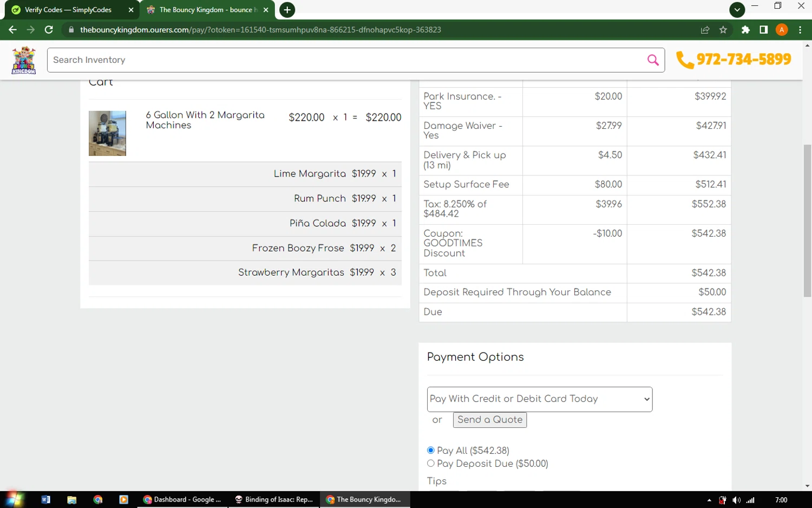Screen dimensions: 812x508
Task: Call 972-734-5899 phone link
Action: pyautogui.click(x=743, y=60)
